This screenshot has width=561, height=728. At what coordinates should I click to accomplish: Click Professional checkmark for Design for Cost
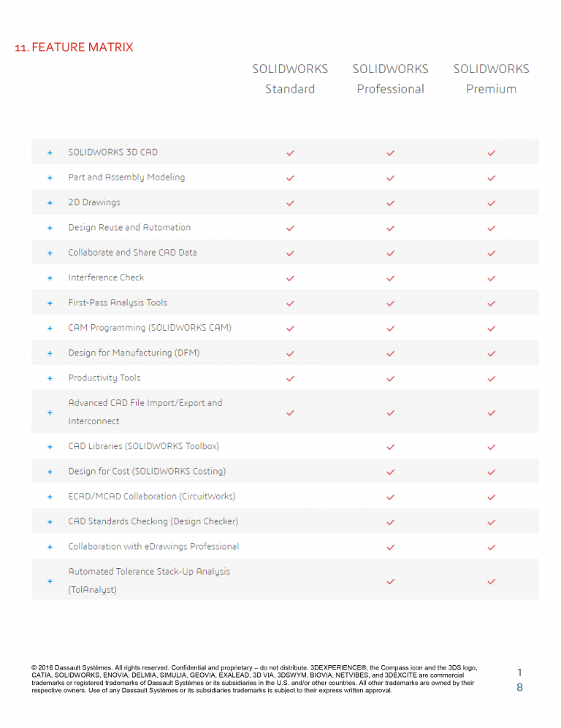click(391, 472)
